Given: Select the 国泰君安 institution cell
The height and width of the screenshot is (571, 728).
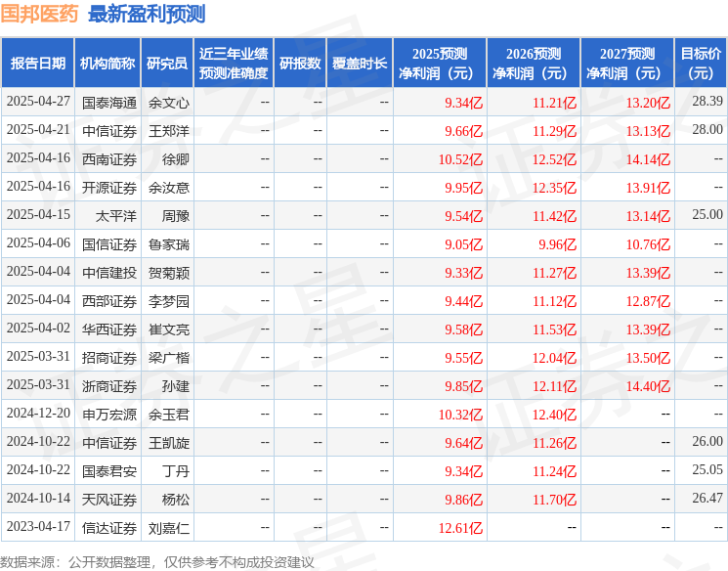Looking at the screenshot, I should tap(109, 471).
